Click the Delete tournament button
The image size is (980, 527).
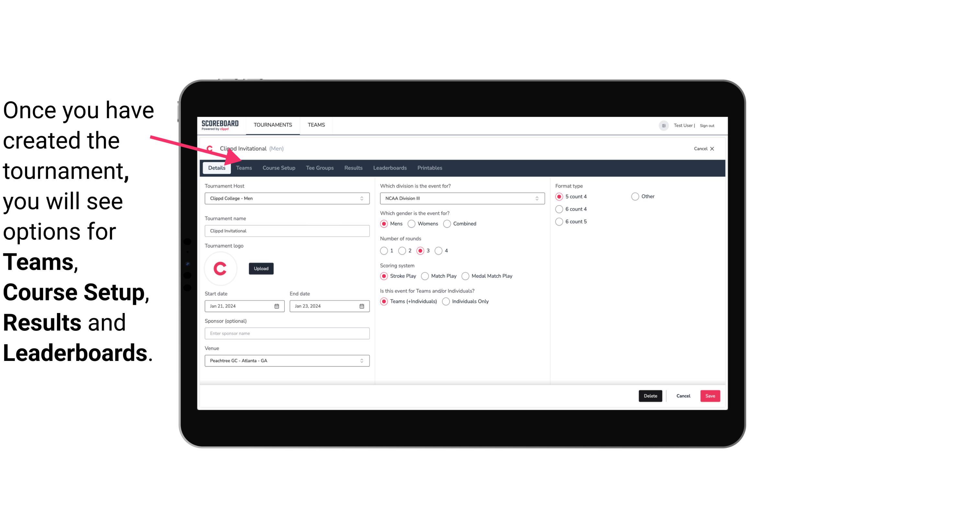pyautogui.click(x=650, y=396)
